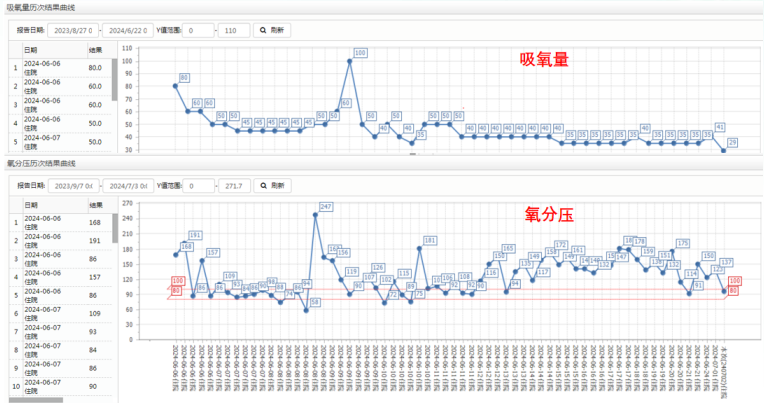Select row 10 result 90 in 氧分压 table
764x407 pixels.
pos(93,386)
